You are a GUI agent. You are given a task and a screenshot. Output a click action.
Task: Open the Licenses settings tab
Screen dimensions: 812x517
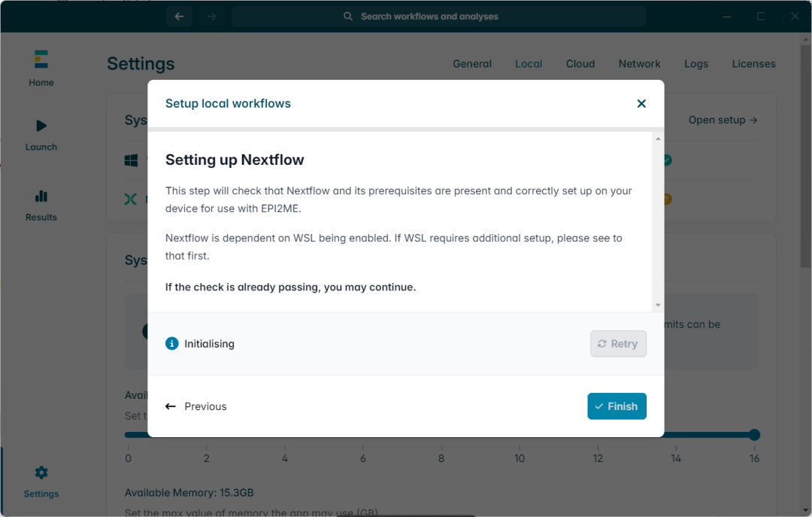pyautogui.click(x=753, y=64)
